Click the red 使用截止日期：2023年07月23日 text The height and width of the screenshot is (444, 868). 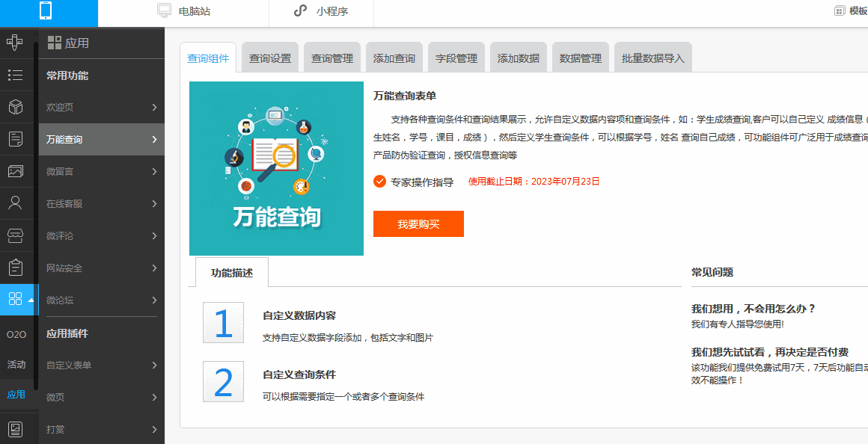(x=534, y=182)
